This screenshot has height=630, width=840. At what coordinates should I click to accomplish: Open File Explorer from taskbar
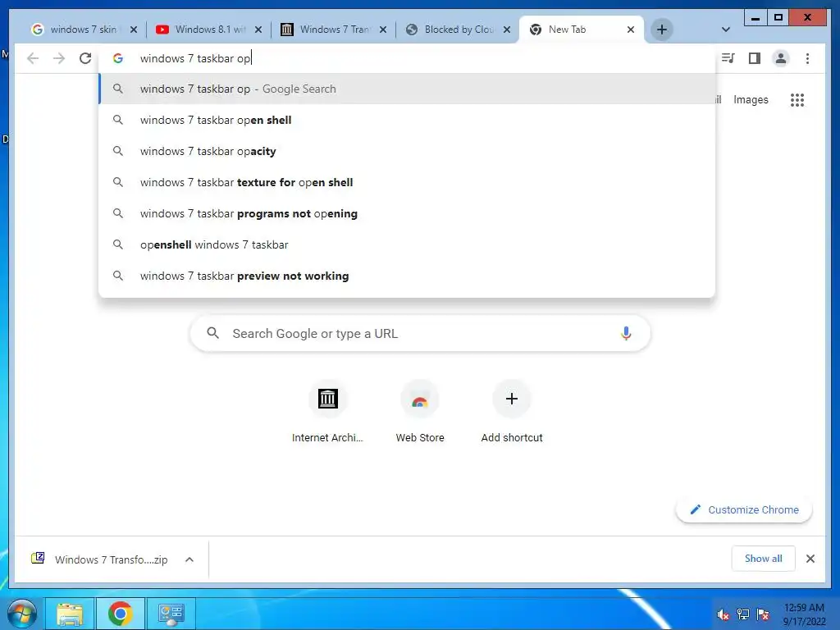point(70,614)
